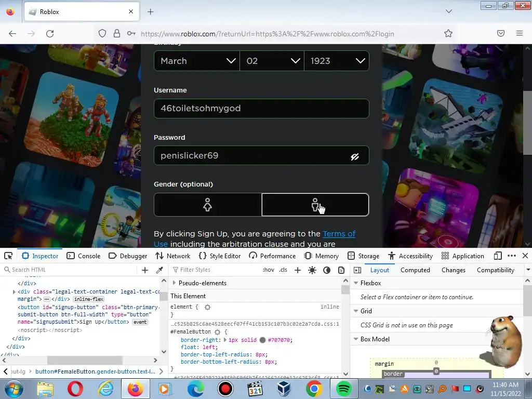Launch Google Chrome from the taskbar

click(x=314, y=389)
